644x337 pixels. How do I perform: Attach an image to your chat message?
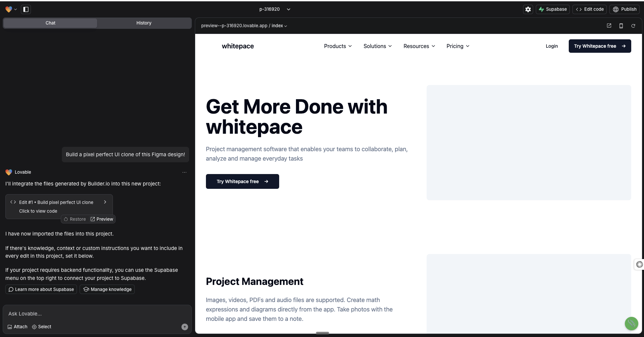point(17,327)
